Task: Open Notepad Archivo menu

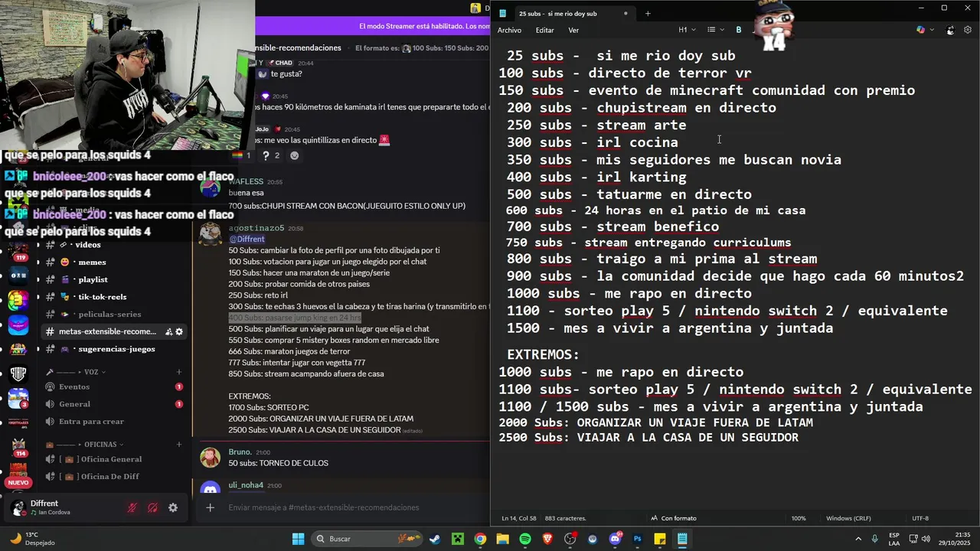Action: point(509,30)
